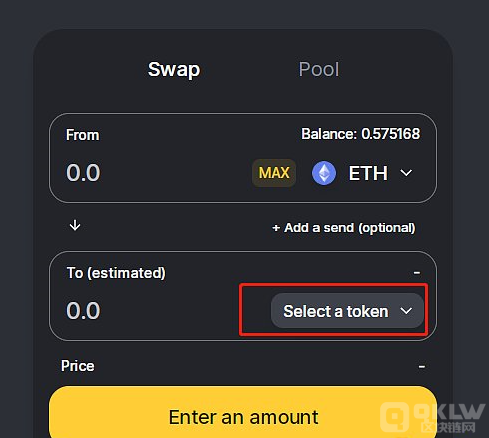Click the From label
The width and height of the screenshot is (489, 438).
[x=82, y=135]
